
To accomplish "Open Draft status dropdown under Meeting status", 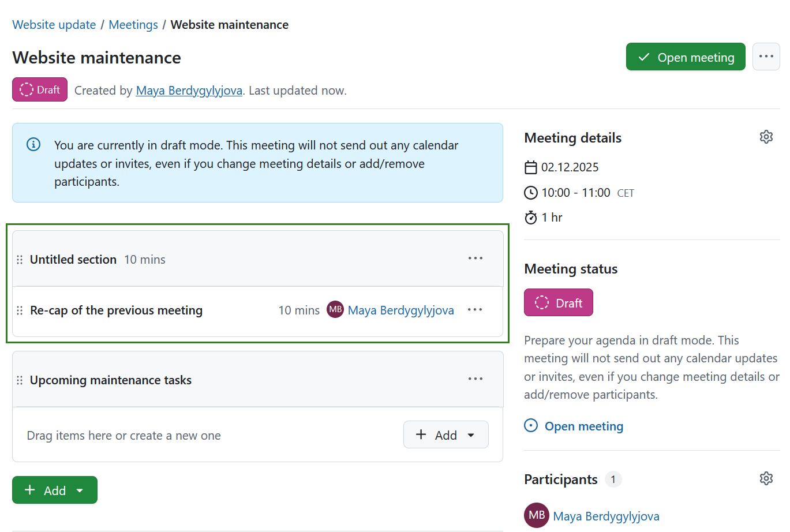I will point(558,303).
